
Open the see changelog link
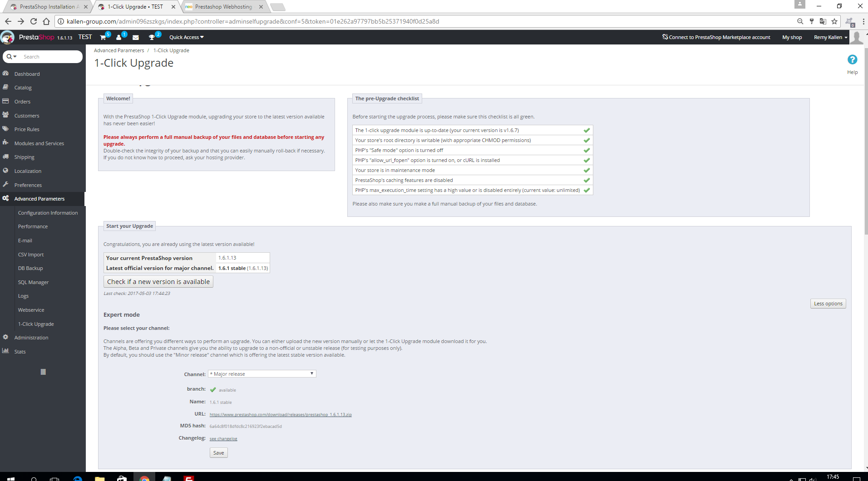click(x=223, y=439)
